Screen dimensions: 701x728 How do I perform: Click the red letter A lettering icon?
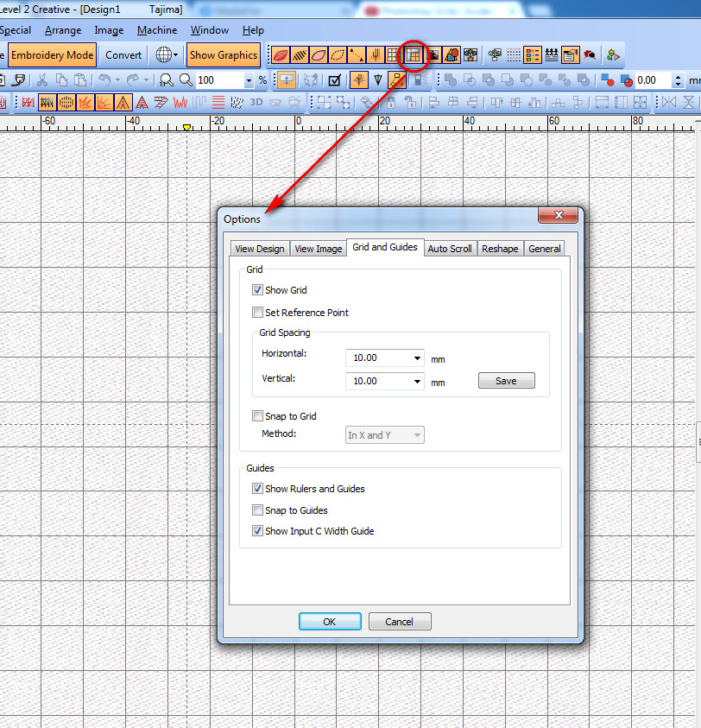pos(142,102)
